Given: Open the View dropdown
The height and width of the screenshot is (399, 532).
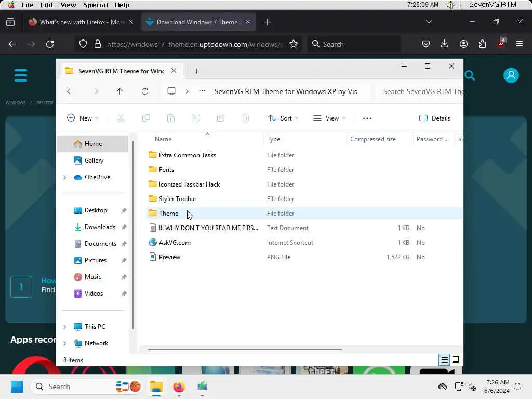Looking at the screenshot, I should pyautogui.click(x=329, y=118).
